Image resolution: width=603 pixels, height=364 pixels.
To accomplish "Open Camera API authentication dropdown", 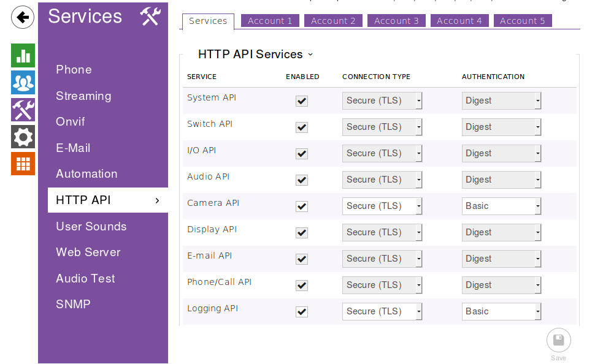I will (501, 207).
